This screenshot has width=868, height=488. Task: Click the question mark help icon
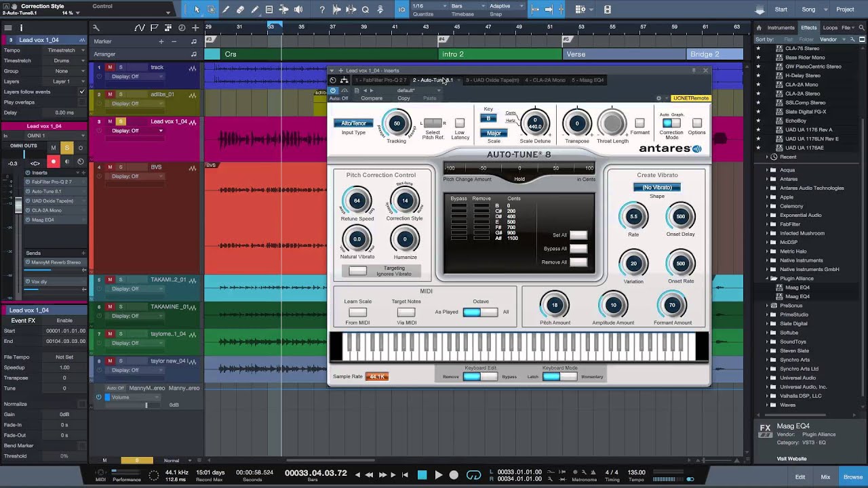point(322,9)
